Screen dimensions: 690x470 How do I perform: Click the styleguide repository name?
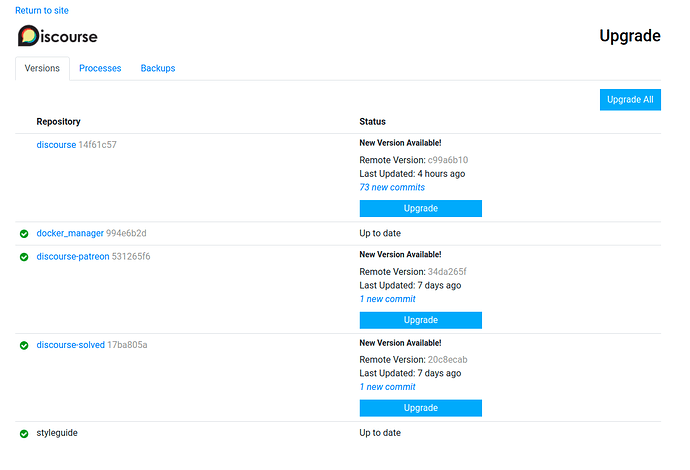[x=57, y=433]
